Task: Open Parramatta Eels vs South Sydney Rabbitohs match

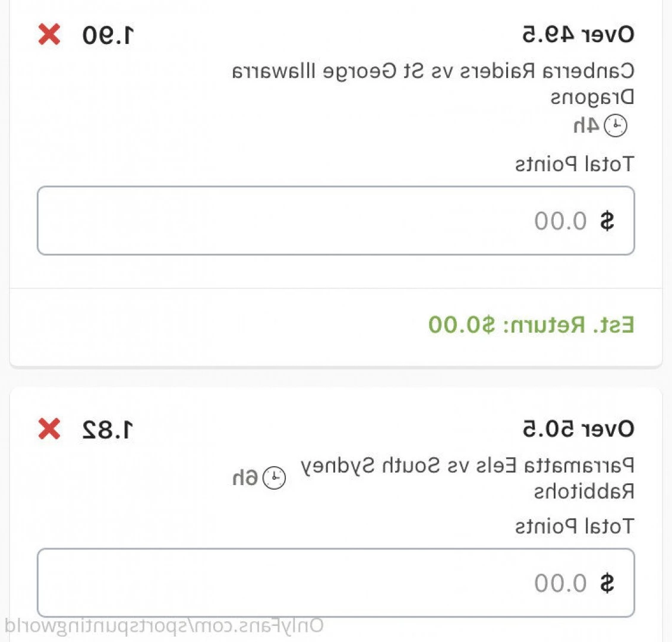Action: click(x=467, y=479)
